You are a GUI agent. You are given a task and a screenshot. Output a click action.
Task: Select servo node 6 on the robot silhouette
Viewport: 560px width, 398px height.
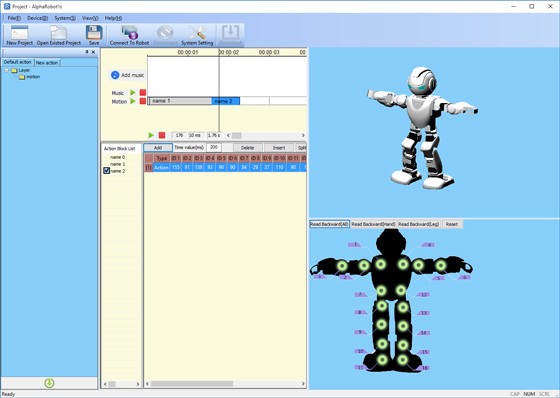point(441,265)
